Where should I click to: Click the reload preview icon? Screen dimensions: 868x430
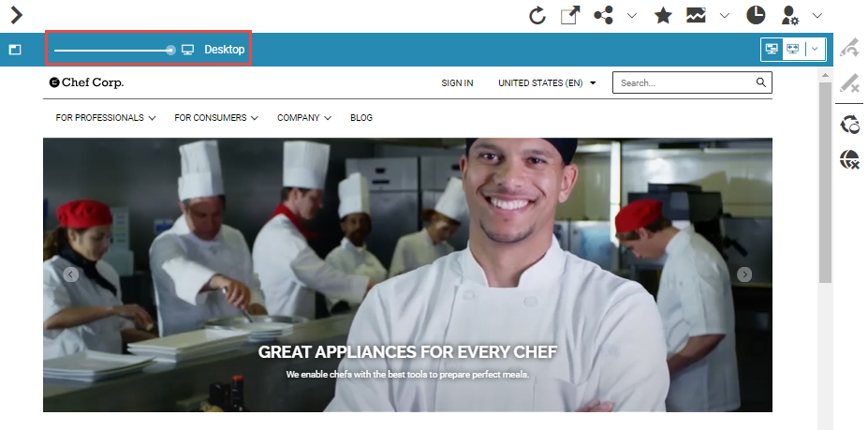[x=537, y=15]
